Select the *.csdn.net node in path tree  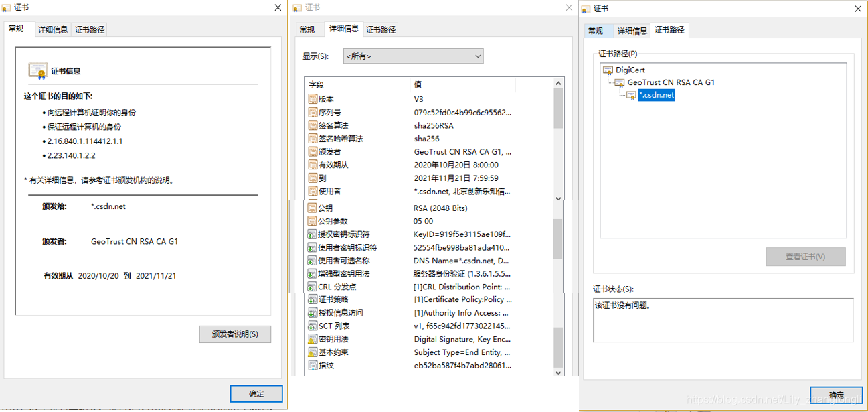(657, 96)
